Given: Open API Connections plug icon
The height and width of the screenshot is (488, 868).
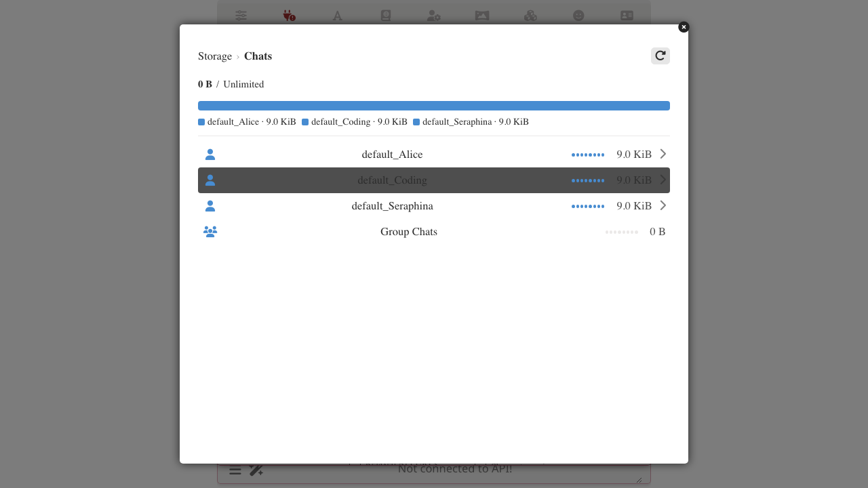Looking at the screenshot, I should pos(290,16).
